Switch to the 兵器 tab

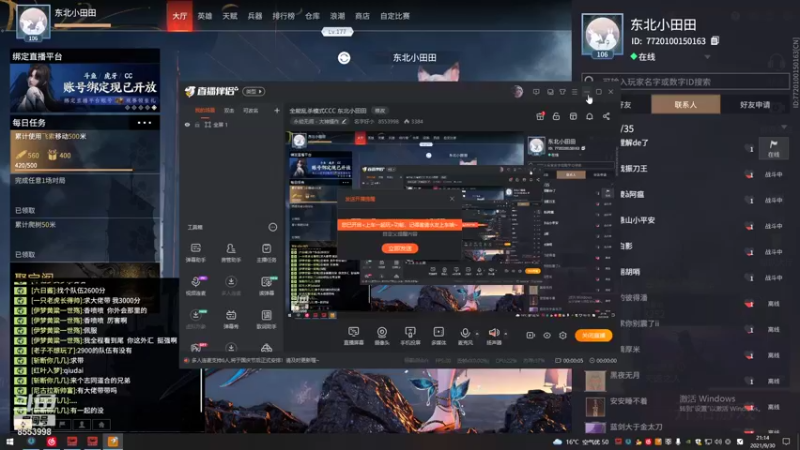pos(255,16)
